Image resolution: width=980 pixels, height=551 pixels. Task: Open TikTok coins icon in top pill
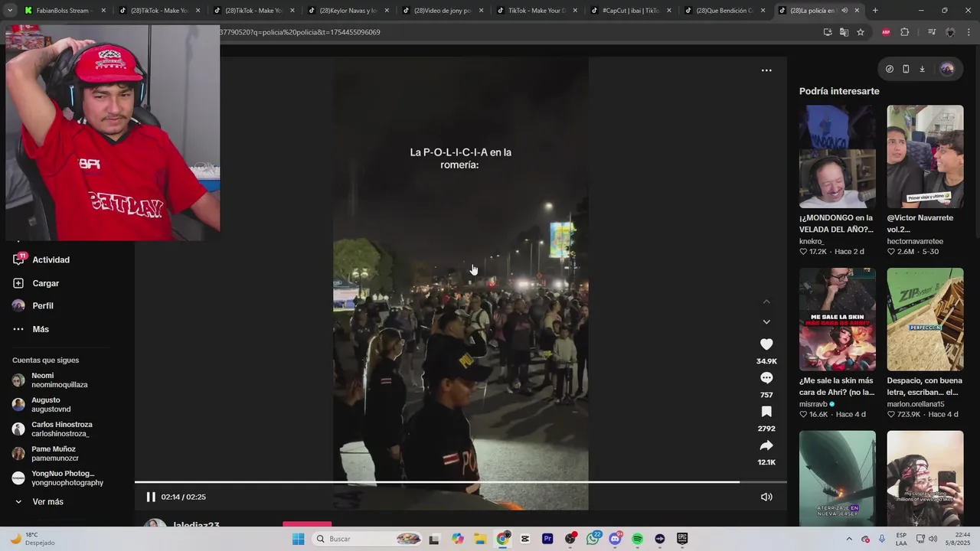pos(890,69)
